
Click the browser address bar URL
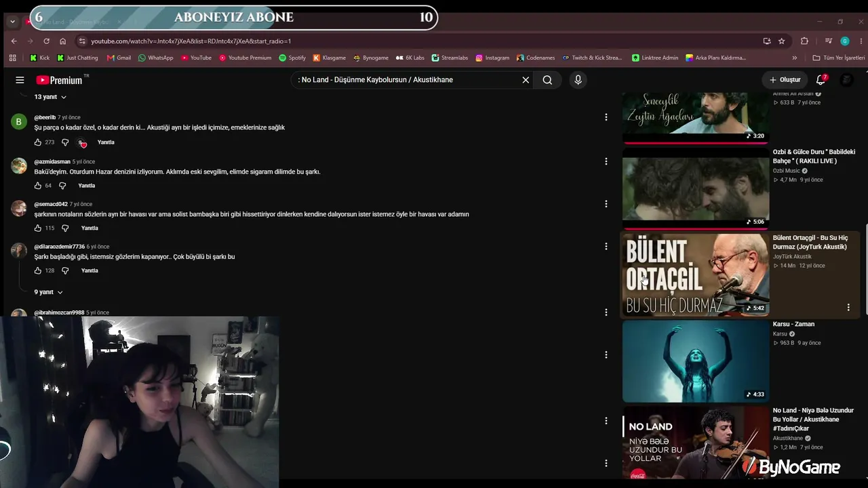[x=191, y=41]
